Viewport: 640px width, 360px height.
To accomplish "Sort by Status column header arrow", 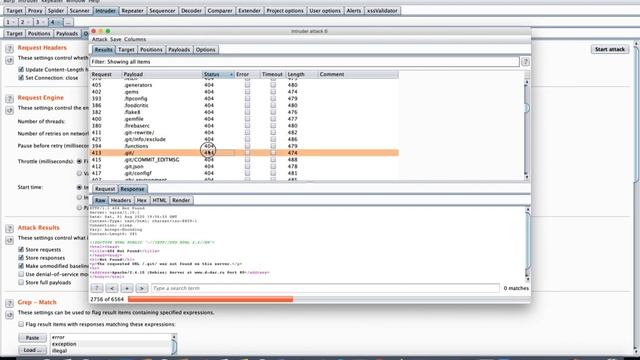I will 231,74.
